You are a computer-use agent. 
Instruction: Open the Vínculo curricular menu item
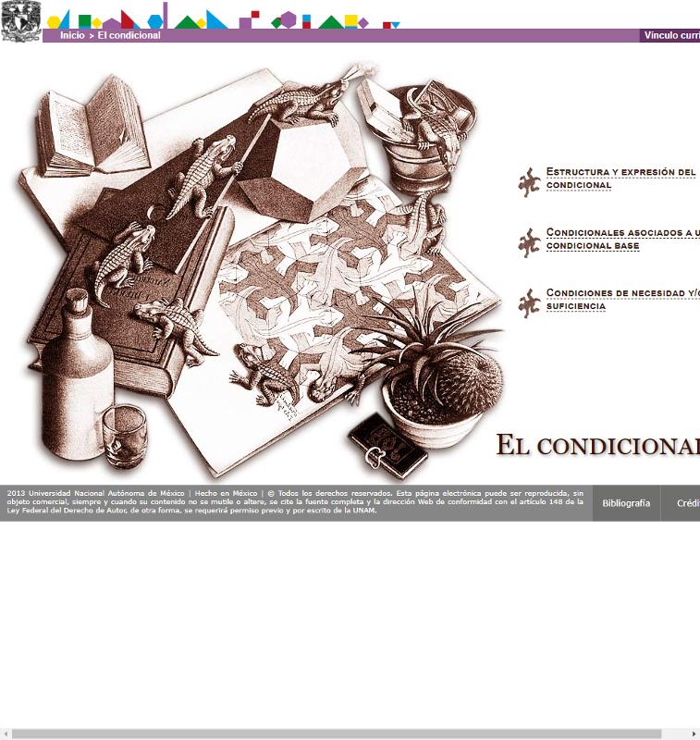[670, 35]
